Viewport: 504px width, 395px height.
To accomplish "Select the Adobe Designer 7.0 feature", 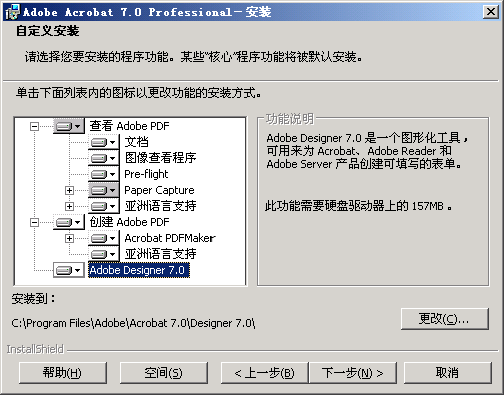I will pyautogui.click(x=139, y=270).
